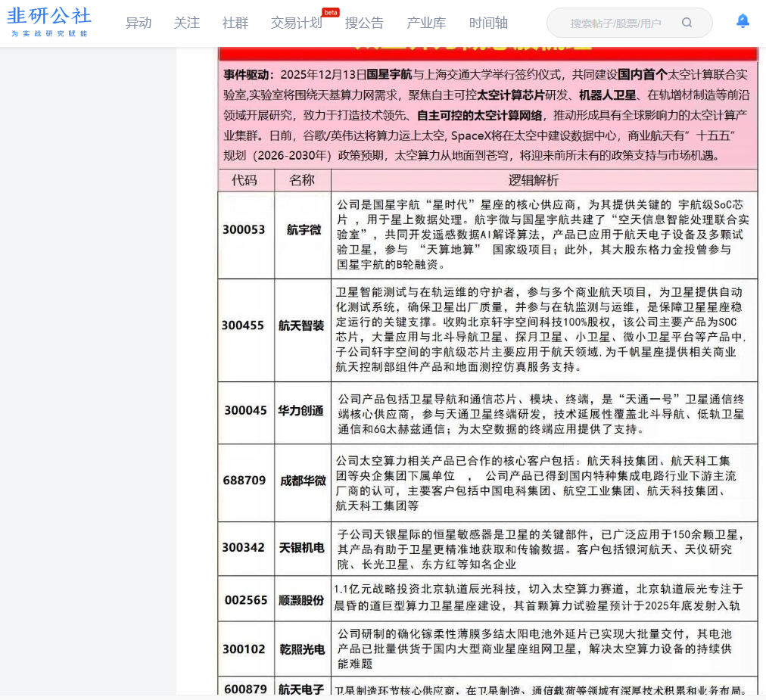Open the 产业库 menu item
766x700 pixels.
pos(426,23)
